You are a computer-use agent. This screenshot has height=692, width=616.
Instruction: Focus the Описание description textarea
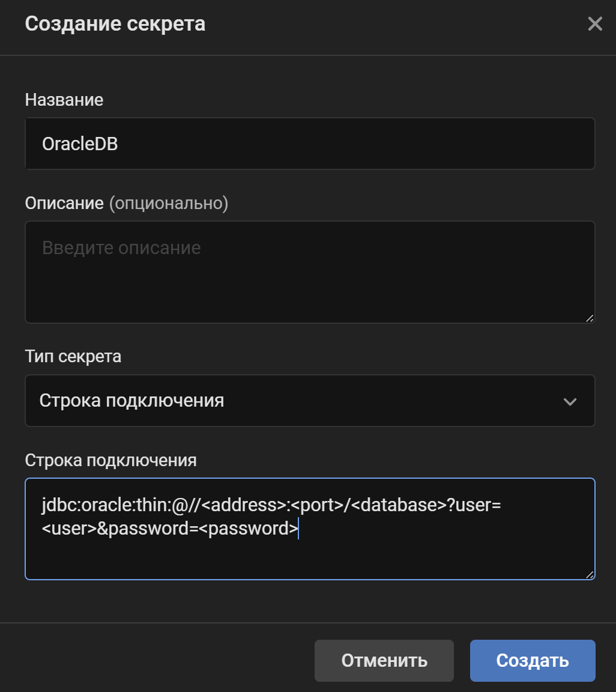(310, 270)
